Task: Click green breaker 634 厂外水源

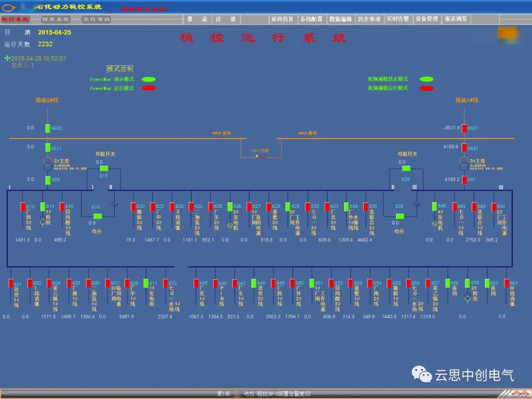Action: (346, 206)
